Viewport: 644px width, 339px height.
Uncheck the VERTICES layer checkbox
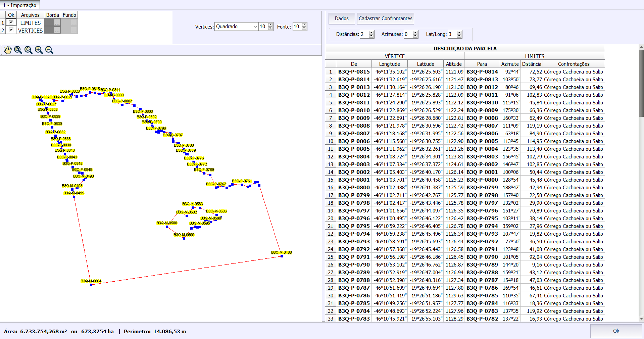11,30
